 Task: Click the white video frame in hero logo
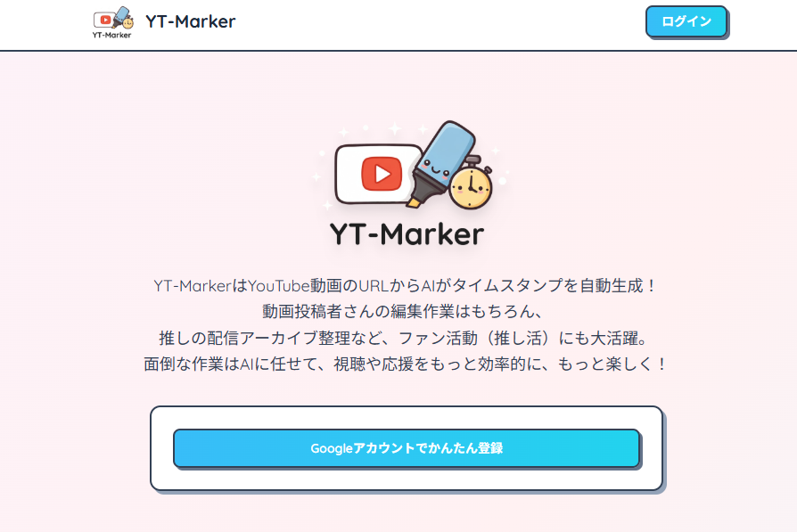379,174
